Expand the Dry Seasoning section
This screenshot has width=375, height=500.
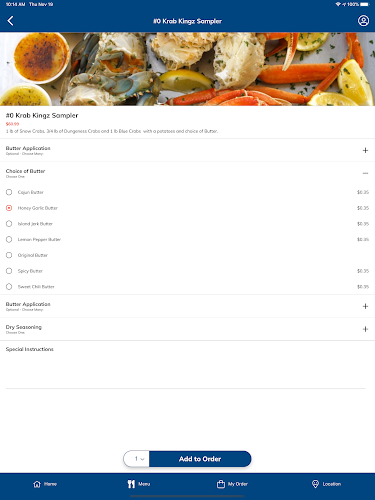click(365, 329)
